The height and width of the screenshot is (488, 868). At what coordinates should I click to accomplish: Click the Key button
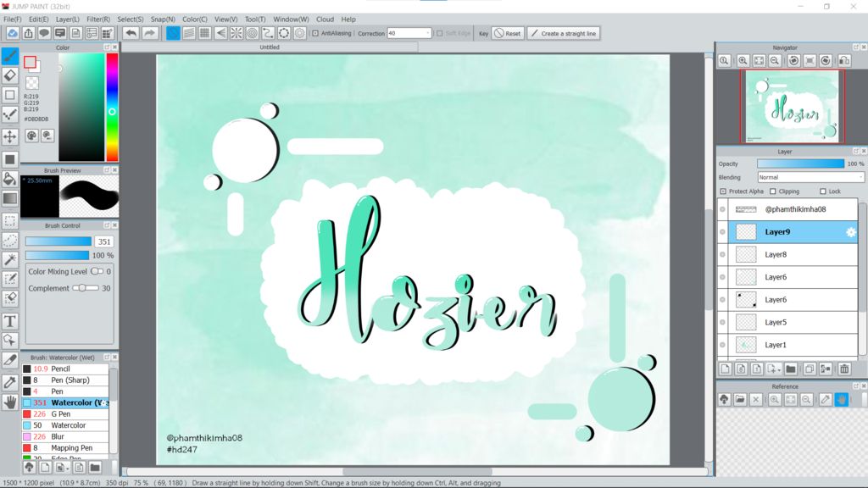click(x=483, y=34)
